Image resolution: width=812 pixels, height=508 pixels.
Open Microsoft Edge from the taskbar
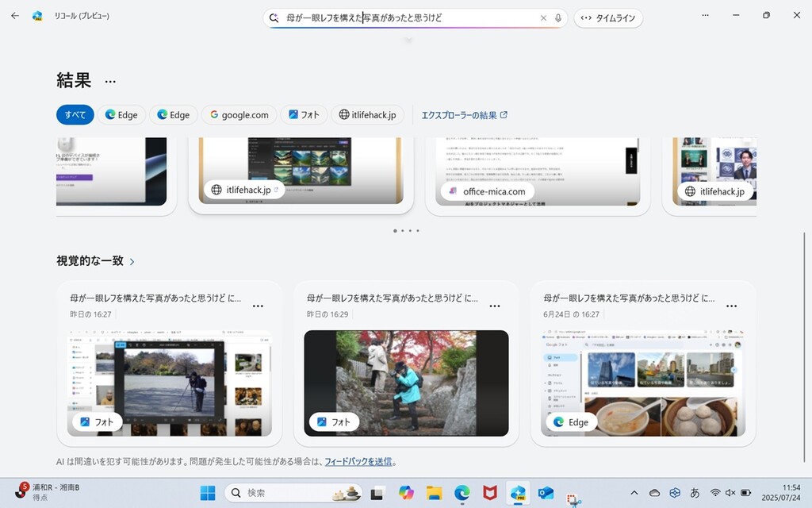pyautogui.click(x=462, y=493)
